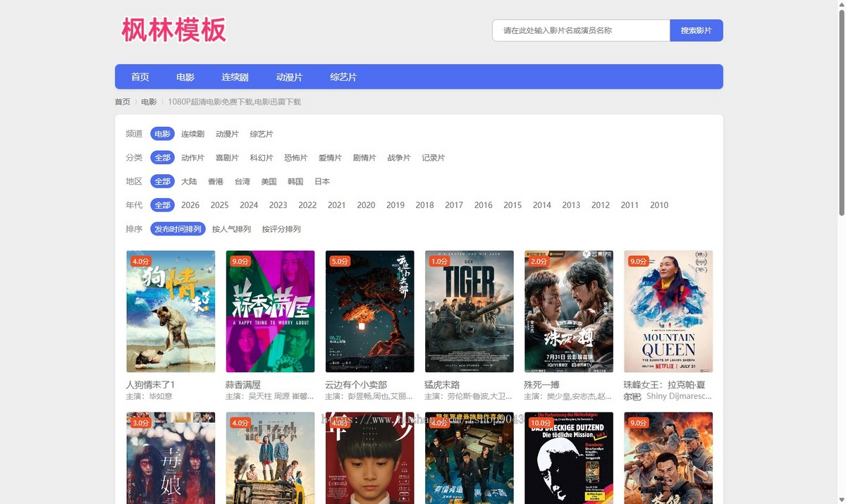Open 综艺片 in the navigation bar
The height and width of the screenshot is (504, 846).
pyautogui.click(x=343, y=77)
